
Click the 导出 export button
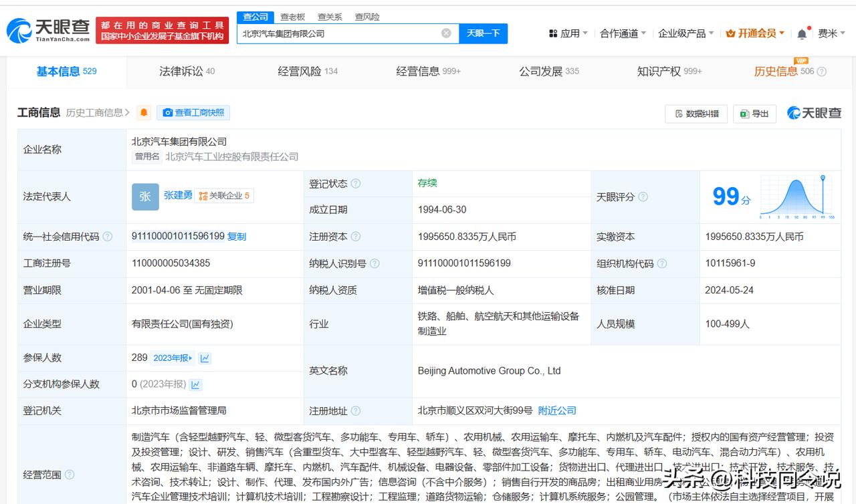(754, 114)
